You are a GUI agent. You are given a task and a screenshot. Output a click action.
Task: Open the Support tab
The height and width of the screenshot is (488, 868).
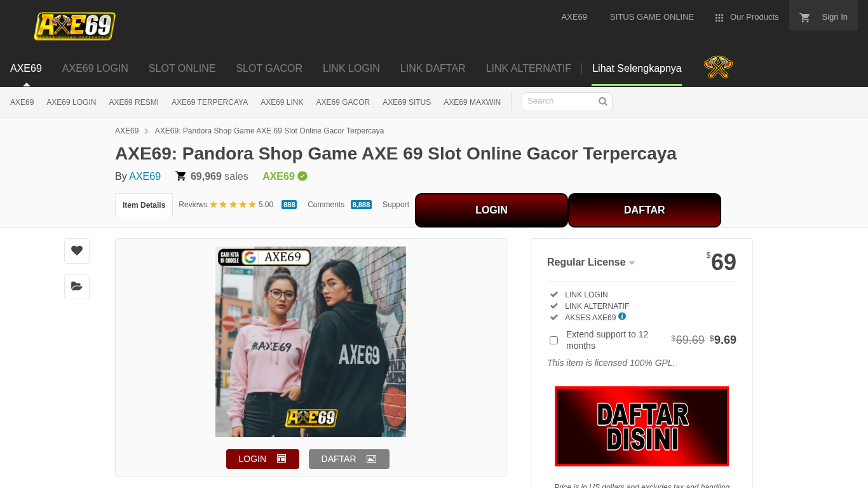pyautogui.click(x=396, y=205)
